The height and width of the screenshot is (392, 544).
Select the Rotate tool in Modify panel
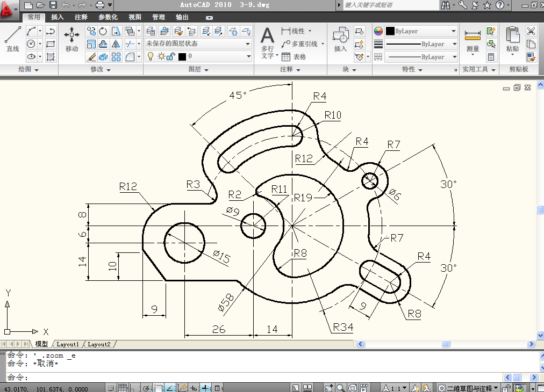(x=103, y=31)
